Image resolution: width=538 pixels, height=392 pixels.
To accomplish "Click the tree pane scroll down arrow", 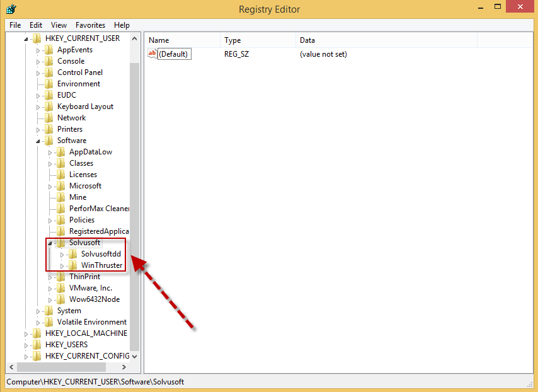I will (135, 356).
